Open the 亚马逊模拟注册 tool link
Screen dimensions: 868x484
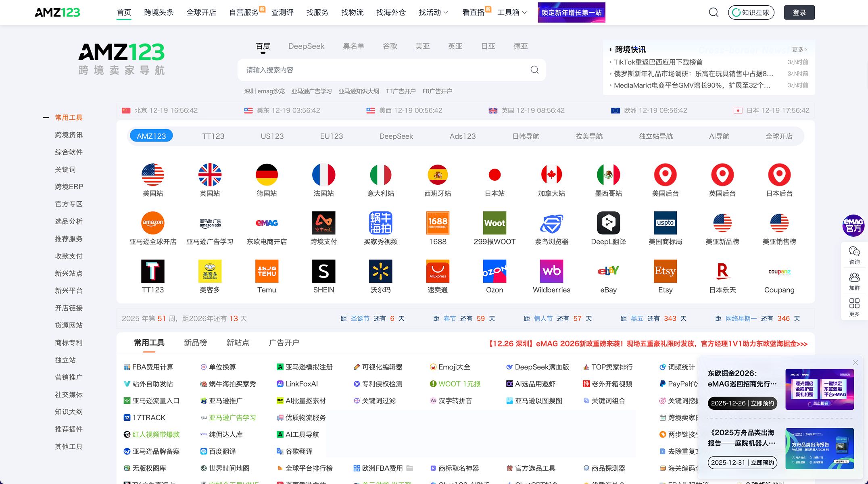[305, 367]
